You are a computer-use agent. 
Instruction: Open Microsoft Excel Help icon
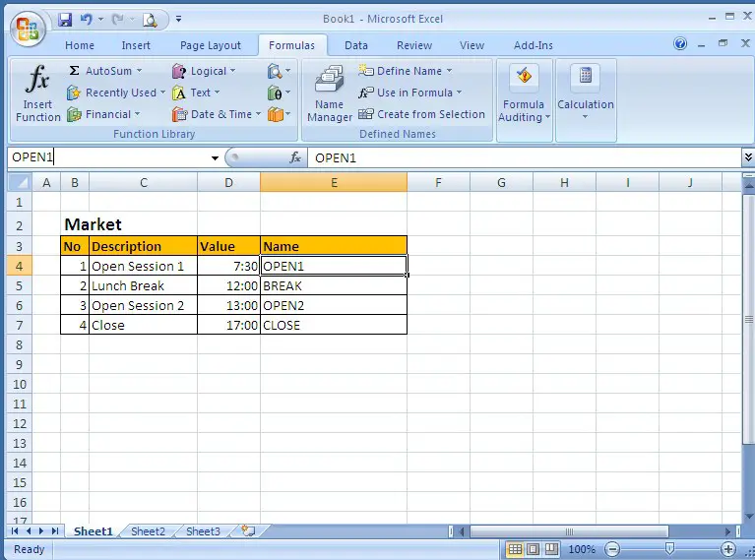pyautogui.click(x=680, y=44)
